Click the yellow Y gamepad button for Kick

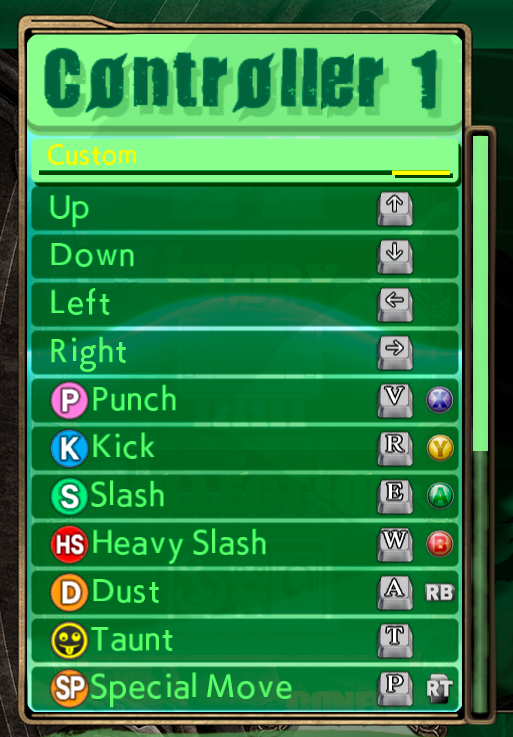[x=440, y=448]
